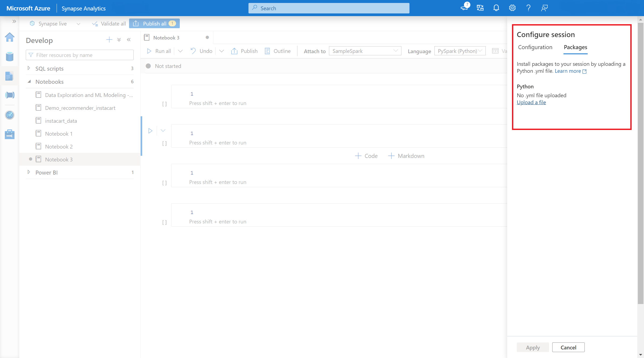
Task: Click Cancel button in Configure session
Action: tap(568, 348)
